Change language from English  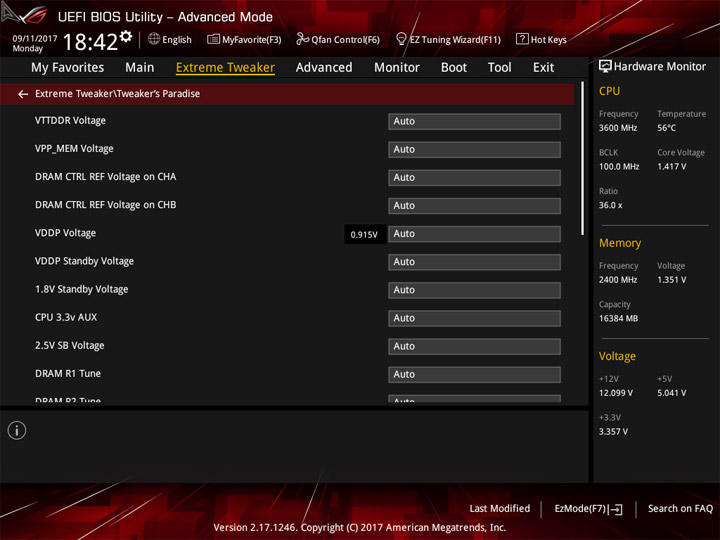tap(177, 40)
